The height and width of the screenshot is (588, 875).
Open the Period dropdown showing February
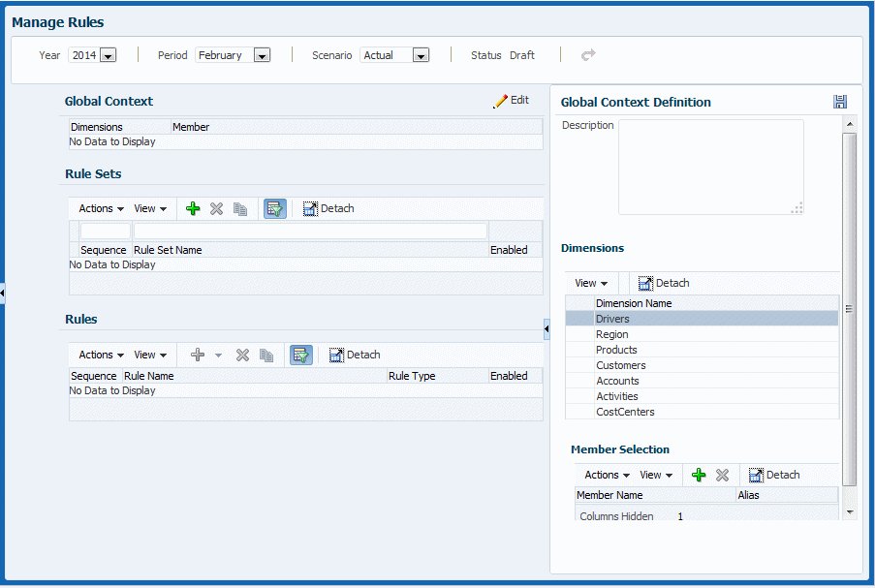click(263, 55)
